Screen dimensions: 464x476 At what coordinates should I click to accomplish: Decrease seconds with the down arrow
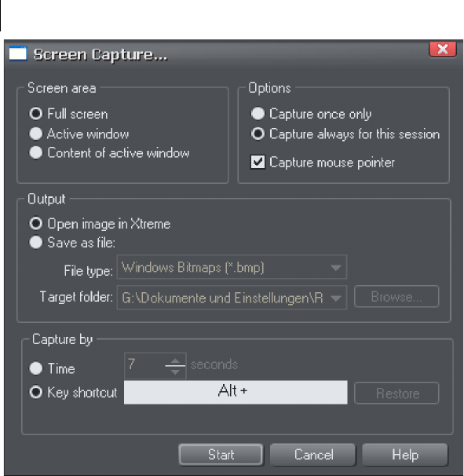click(175, 372)
